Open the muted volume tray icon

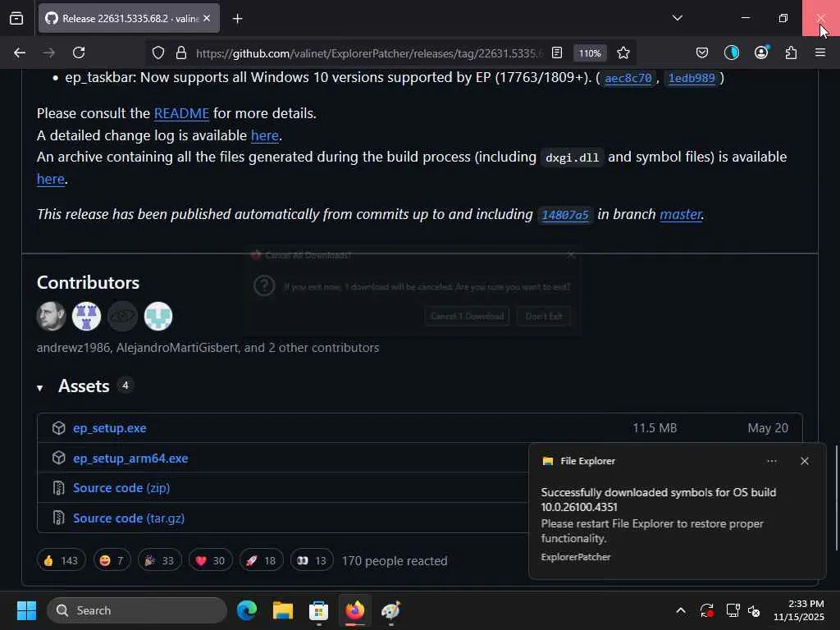[x=754, y=610]
